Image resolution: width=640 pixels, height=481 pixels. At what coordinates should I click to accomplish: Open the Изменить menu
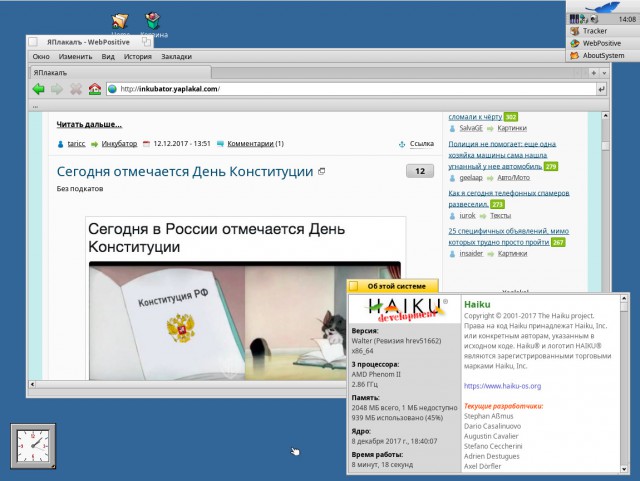76,57
